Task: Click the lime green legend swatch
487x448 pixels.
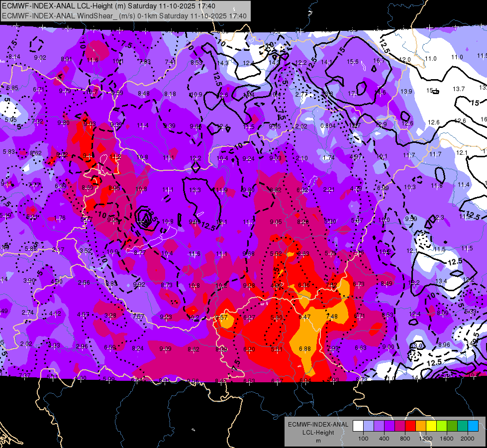Action: tap(442, 426)
